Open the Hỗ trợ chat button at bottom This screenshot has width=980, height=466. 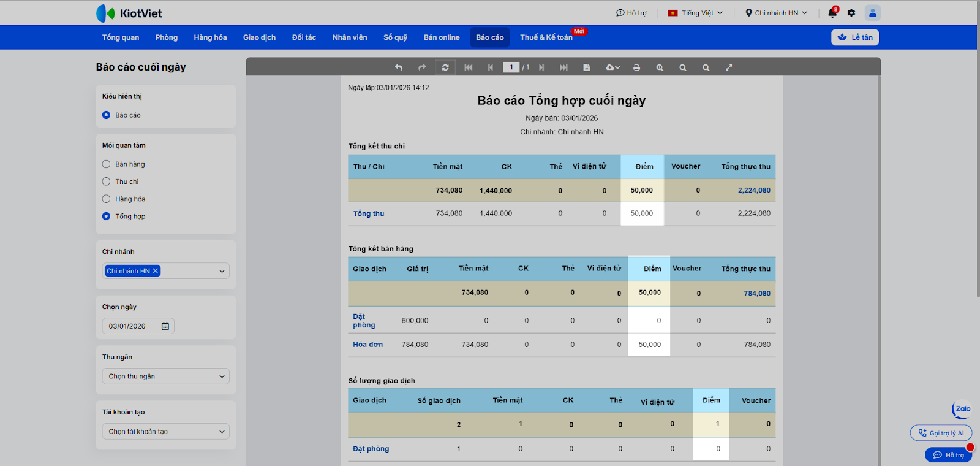pos(948,455)
